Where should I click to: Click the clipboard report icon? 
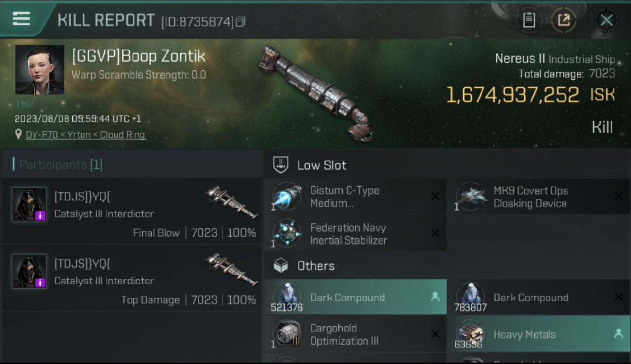coord(529,20)
